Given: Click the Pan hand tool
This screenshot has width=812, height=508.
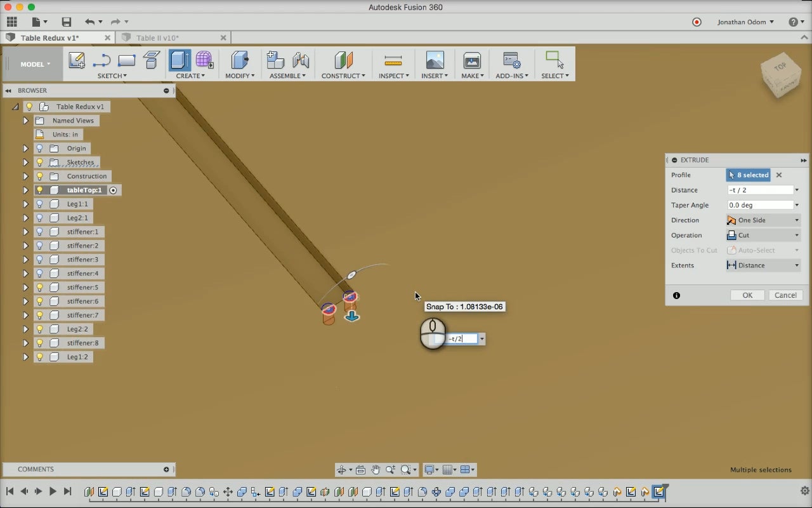Looking at the screenshot, I should pyautogui.click(x=376, y=470).
